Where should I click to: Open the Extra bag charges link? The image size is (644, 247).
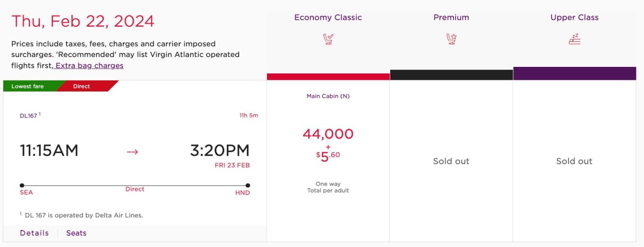point(88,66)
